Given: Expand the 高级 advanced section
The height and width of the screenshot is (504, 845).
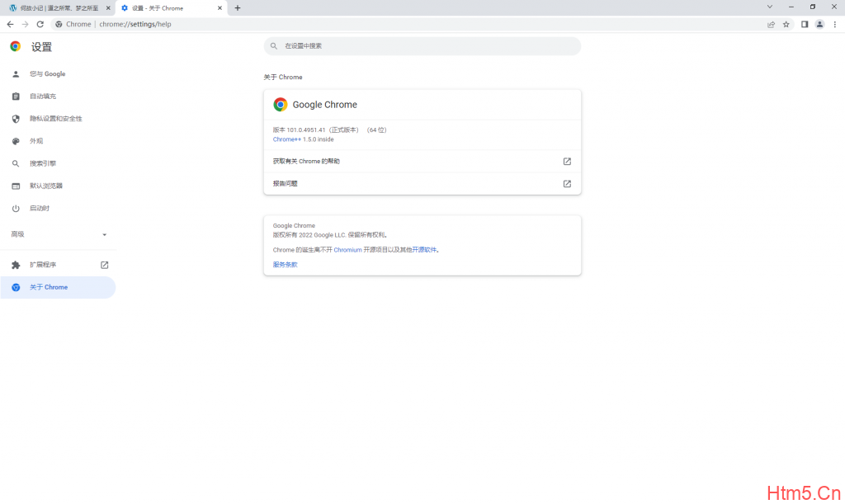Looking at the screenshot, I should click(x=58, y=234).
